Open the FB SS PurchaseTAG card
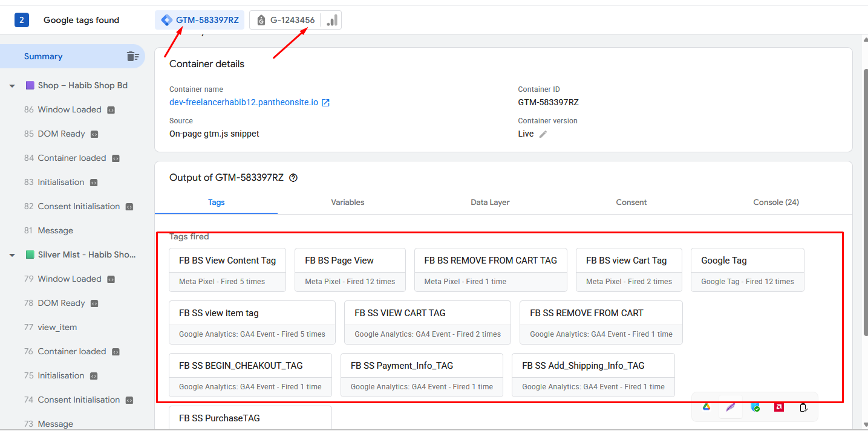 click(250, 418)
